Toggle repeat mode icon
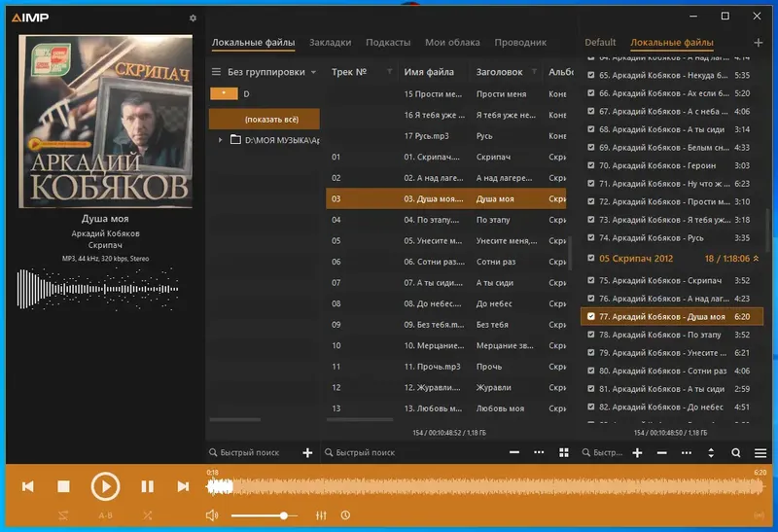778x532 pixels. click(x=63, y=515)
